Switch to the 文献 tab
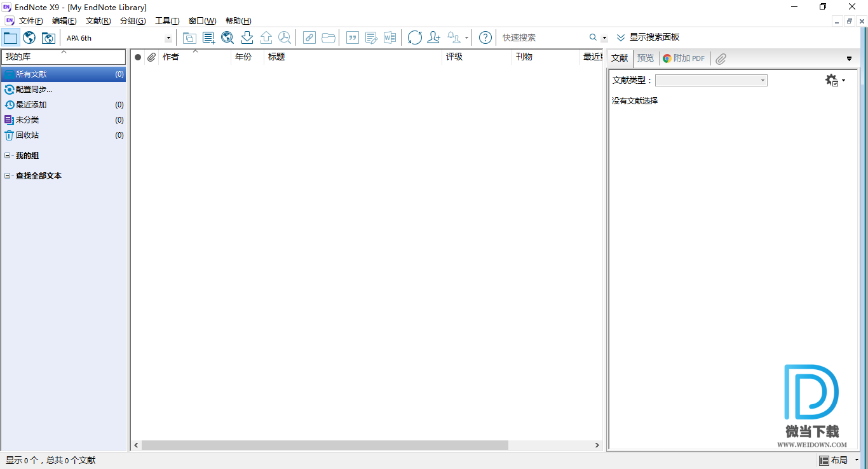 (x=620, y=58)
